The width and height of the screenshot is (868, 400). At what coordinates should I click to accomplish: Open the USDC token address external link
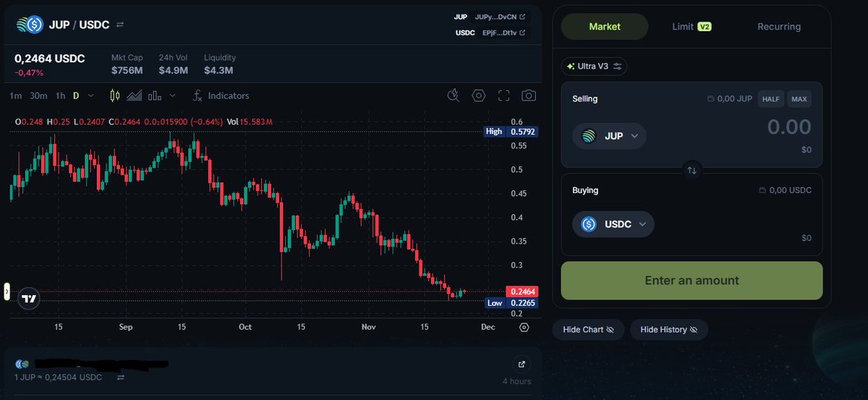click(x=522, y=33)
